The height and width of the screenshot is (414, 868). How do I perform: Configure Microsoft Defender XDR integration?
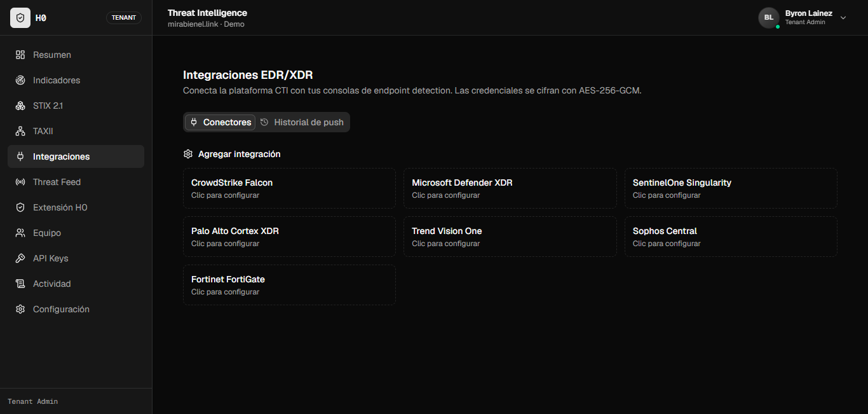pos(510,188)
